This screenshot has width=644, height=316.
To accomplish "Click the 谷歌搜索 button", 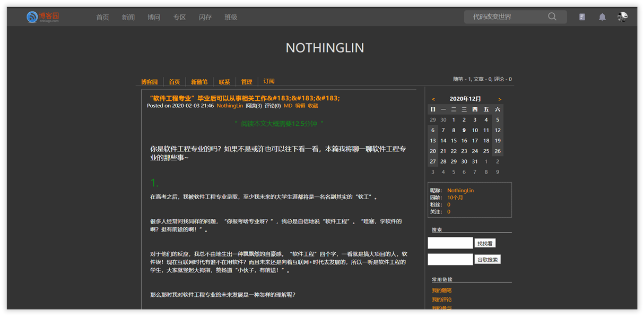I will [488, 260].
